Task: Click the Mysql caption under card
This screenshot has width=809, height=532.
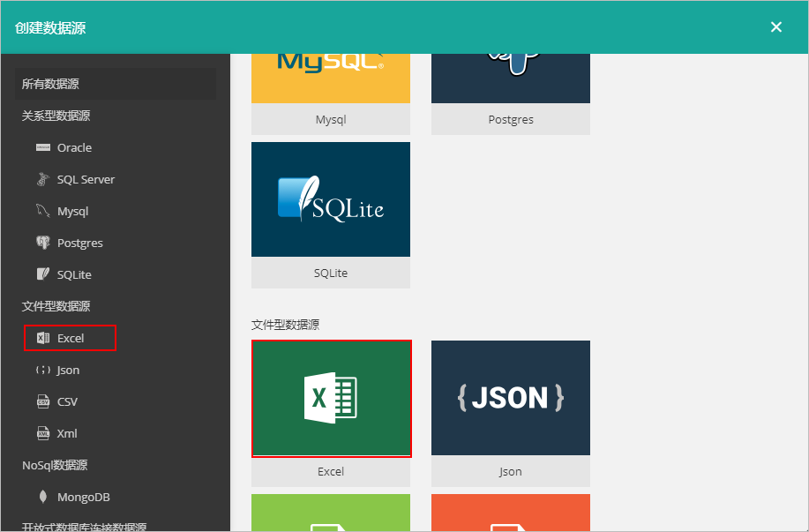Action: pos(331,119)
